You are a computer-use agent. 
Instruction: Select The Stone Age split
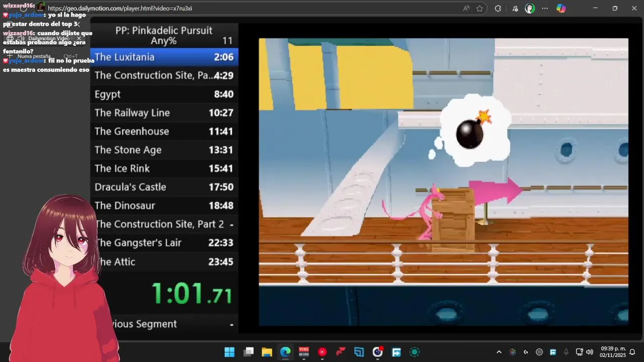pyautogui.click(x=164, y=150)
